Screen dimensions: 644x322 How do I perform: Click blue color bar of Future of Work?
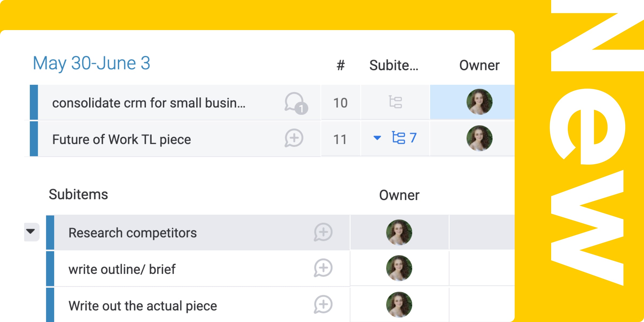[34, 139]
